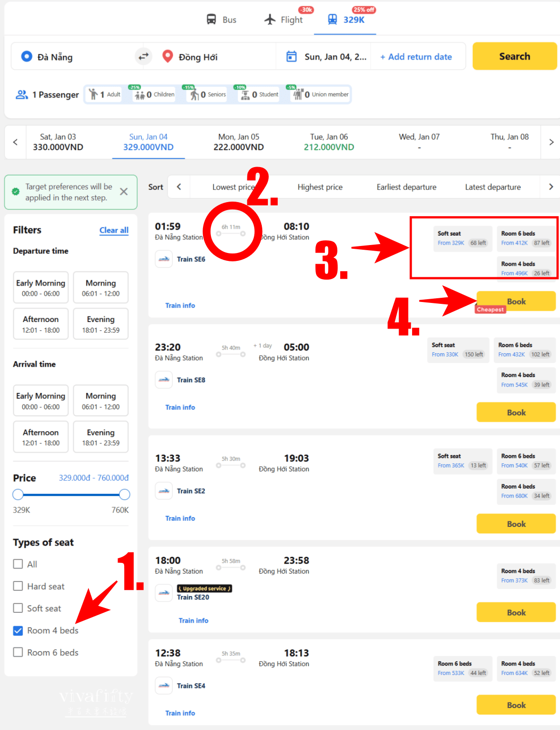560x730 pixels.
Task: Select Tue, Jan 06 212.000VND date
Action: pos(329,142)
